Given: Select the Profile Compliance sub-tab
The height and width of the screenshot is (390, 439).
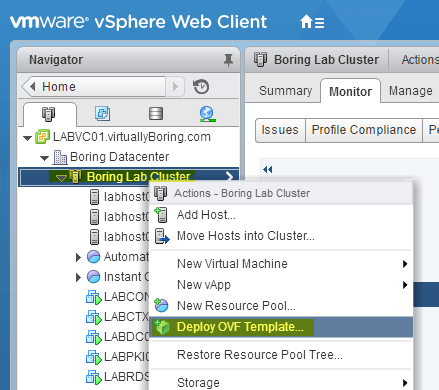Looking at the screenshot, I should point(364,130).
